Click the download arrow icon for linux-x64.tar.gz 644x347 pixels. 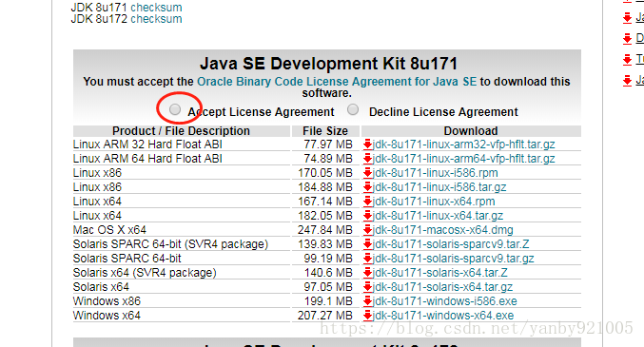pyautogui.click(x=367, y=216)
